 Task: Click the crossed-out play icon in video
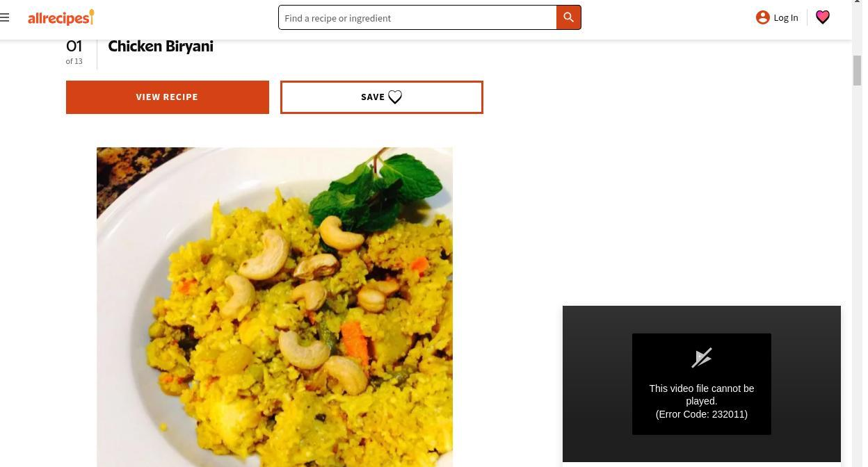point(702,358)
